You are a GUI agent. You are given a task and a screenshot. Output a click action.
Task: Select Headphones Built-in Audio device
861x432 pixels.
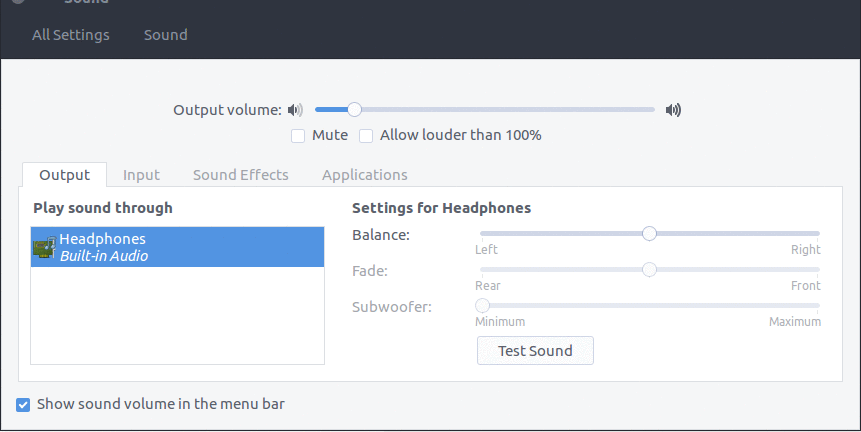[177, 247]
